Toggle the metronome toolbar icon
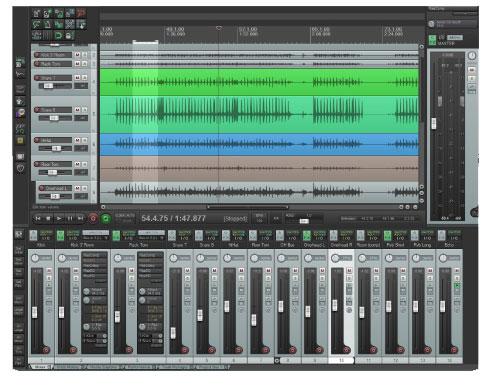The image size is (486, 379). pyautogui.click(x=48, y=24)
